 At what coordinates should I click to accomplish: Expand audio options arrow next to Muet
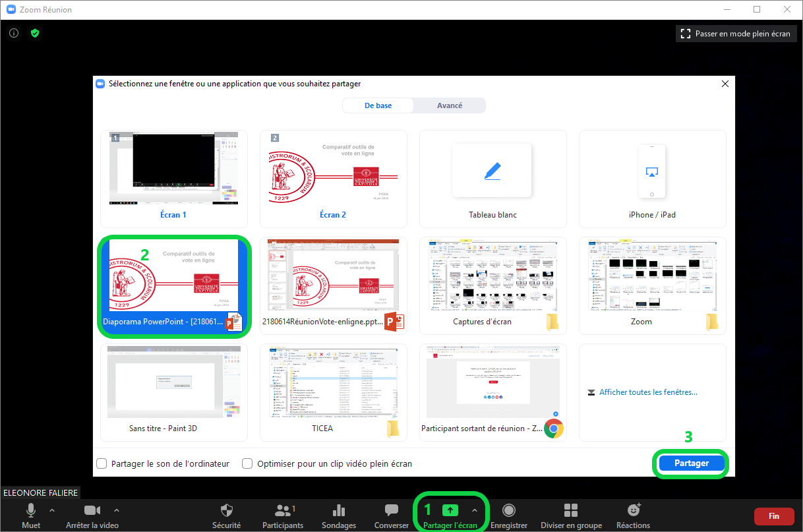click(x=52, y=510)
